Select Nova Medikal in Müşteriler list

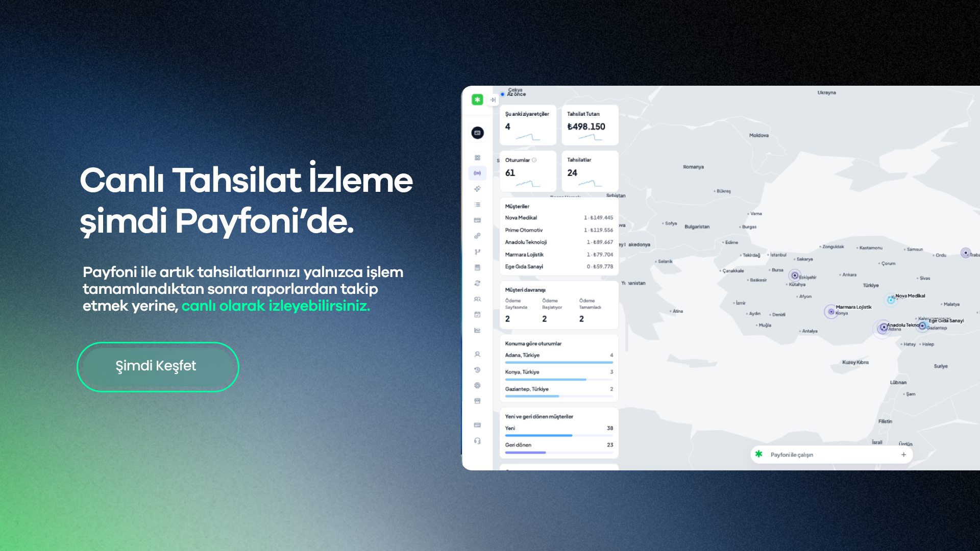tap(559, 218)
